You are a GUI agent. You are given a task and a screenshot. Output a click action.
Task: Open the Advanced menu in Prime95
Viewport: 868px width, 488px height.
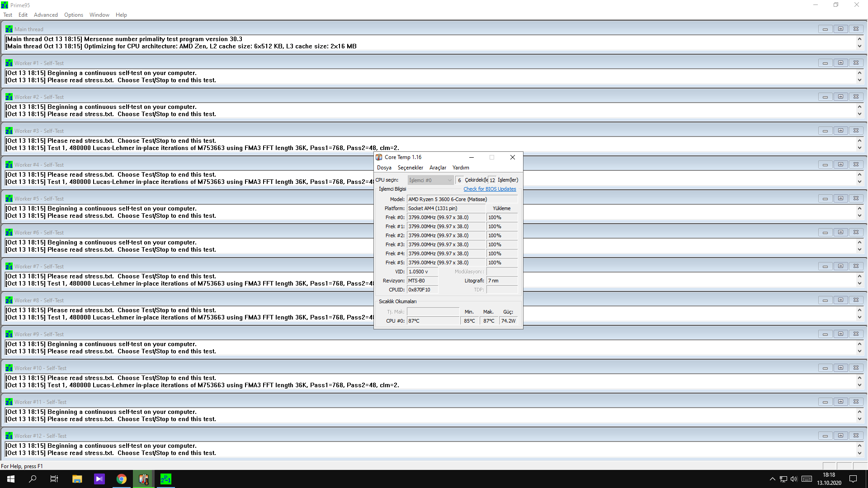click(x=46, y=15)
